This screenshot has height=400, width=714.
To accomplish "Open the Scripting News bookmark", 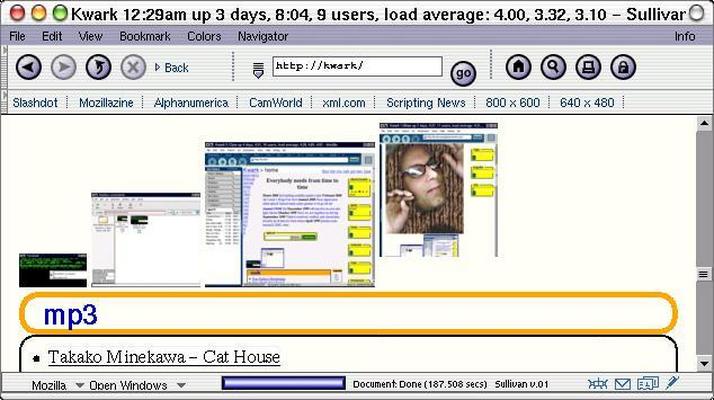I will coord(426,103).
